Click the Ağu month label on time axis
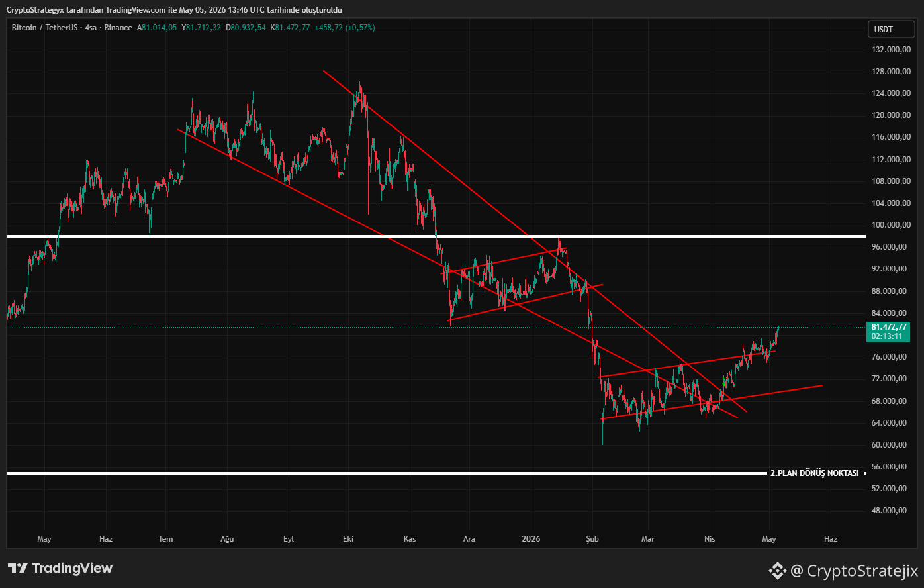Viewport: 924px width, 588px height. click(227, 539)
